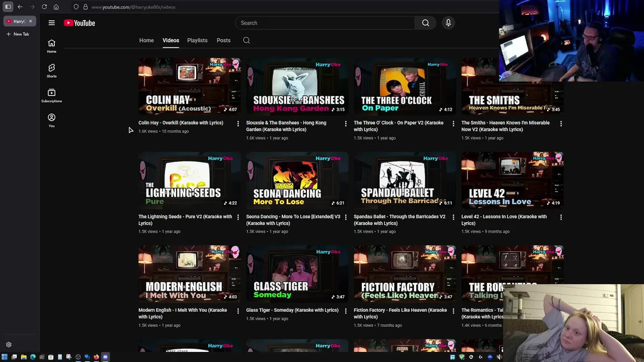Screen dimensions: 644x362
Task: Switch to the channel Home tab
Action: click(x=146, y=40)
